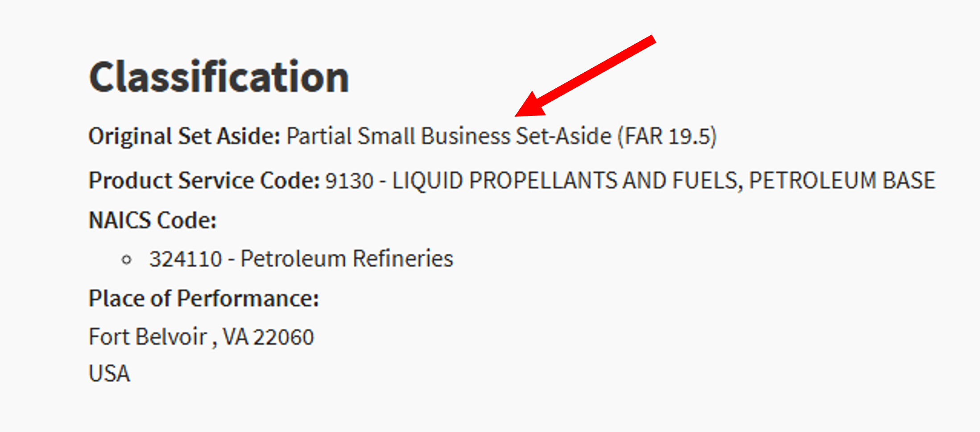Select the NAICS Code label
Viewport: 980px width, 432px height.
(153, 220)
